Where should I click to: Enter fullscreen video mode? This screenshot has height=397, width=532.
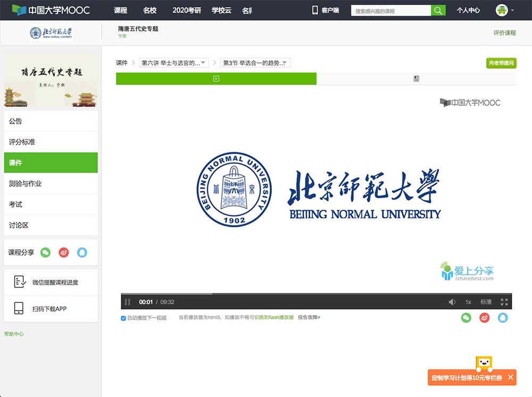click(x=504, y=302)
